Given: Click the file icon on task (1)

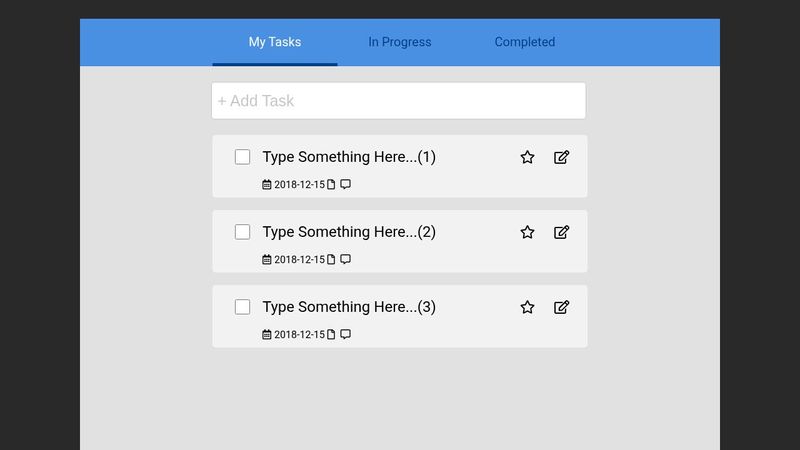Looking at the screenshot, I should (x=332, y=185).
